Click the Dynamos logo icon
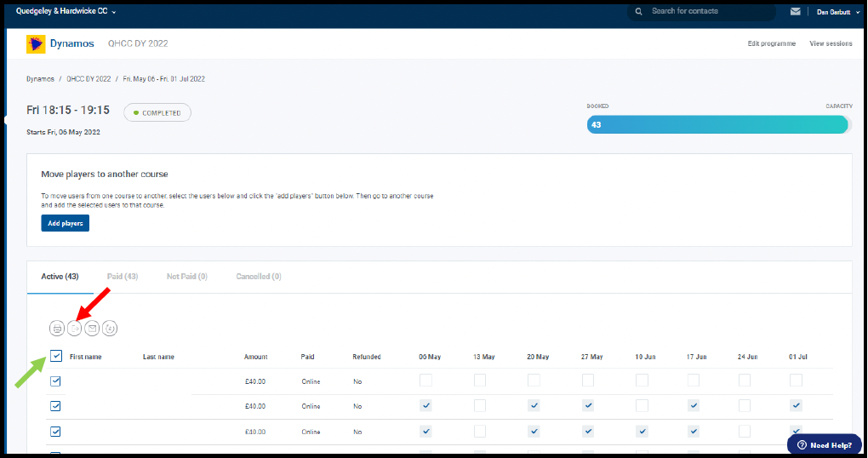The image size is (868, 458). coord(37,43)
